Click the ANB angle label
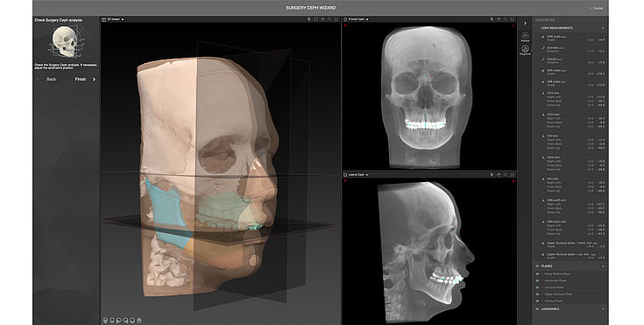Screen dimensions: 644x325 pos(554,36)
